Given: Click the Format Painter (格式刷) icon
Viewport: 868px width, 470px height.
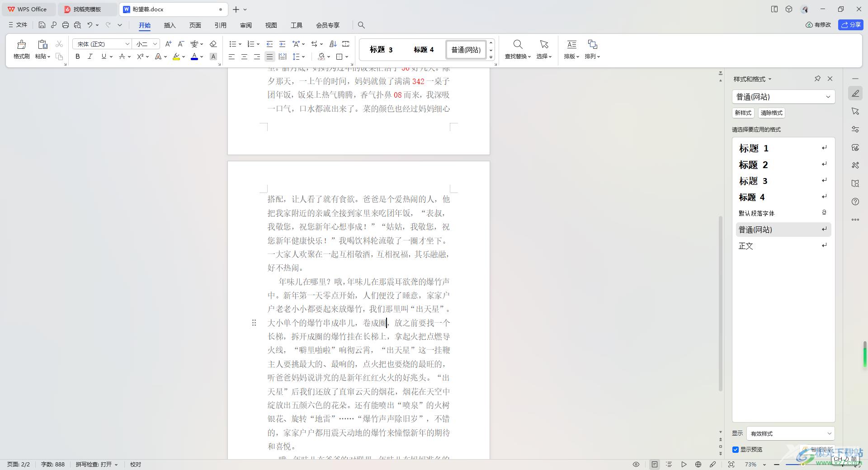Looking at the screenshot, I should (x=21, y=44).
